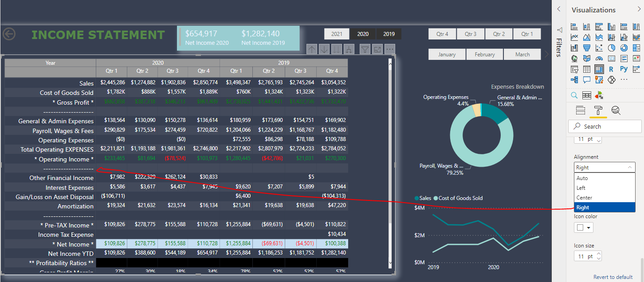644x282 pixels.
Task: Select the slicer visual icon
Action: [574, 69]
